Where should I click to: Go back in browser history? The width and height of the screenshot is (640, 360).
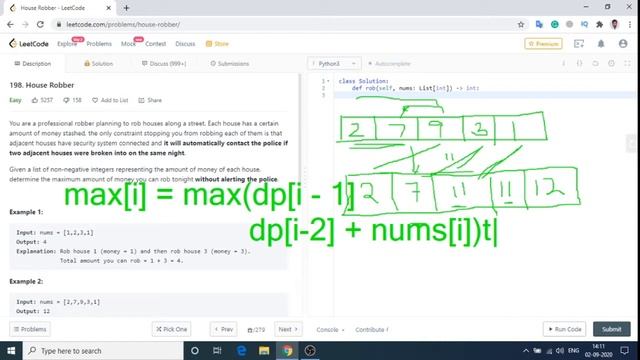(x=10, y=24)
